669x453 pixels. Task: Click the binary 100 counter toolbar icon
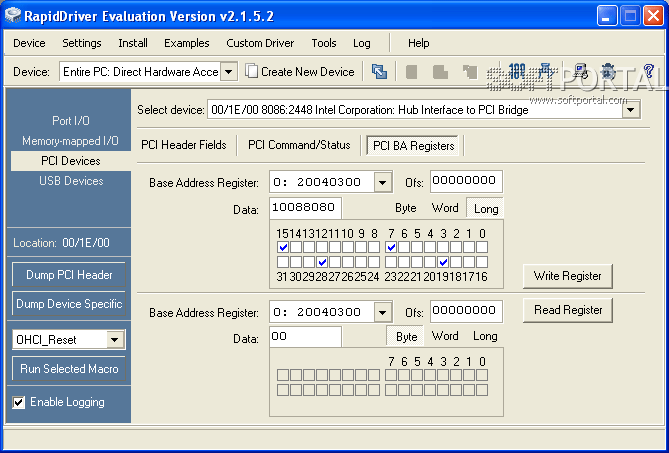click(x=517, y=72)
